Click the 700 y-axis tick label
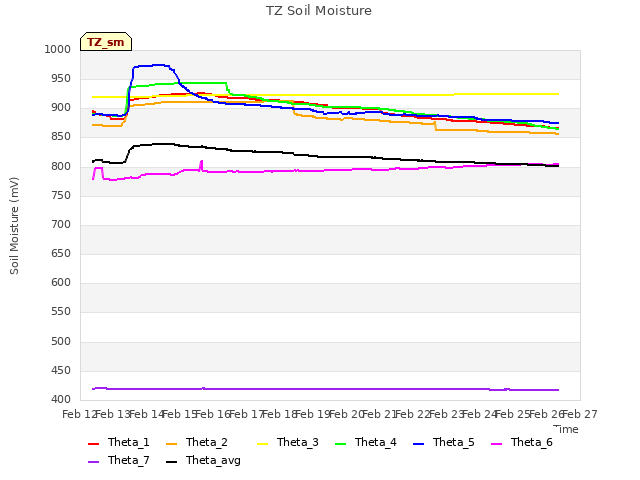 61,224
